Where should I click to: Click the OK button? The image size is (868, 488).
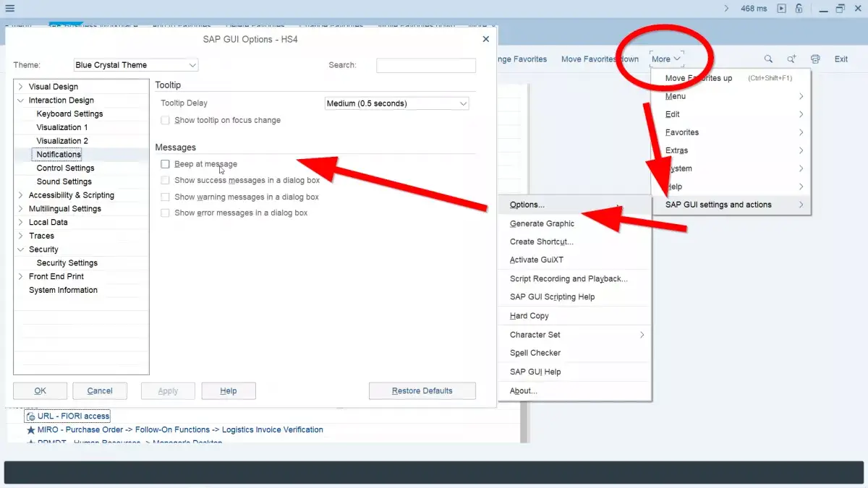[x=40, y=391]
